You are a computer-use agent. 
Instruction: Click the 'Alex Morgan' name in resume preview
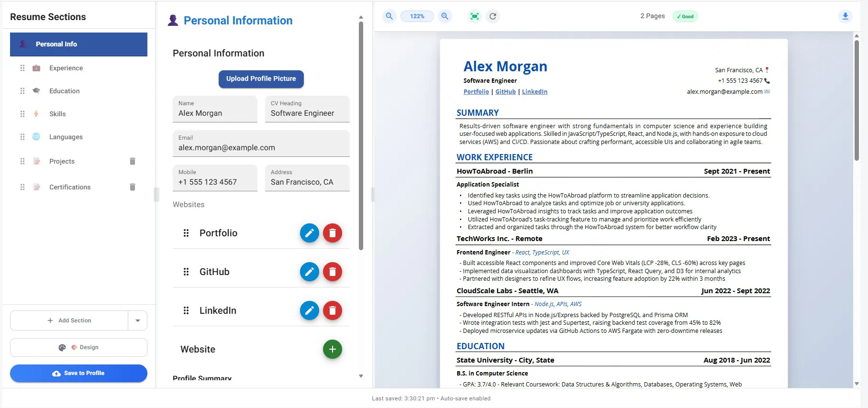click(505, 66)
